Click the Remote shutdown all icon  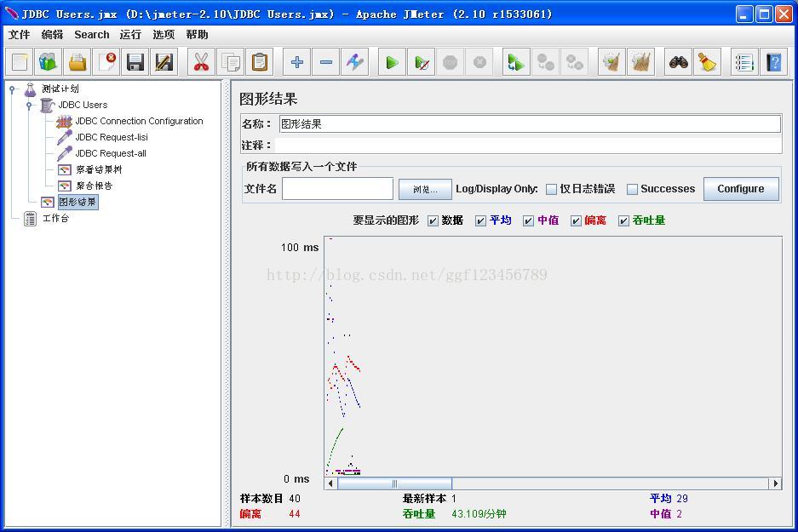(575, 62)
